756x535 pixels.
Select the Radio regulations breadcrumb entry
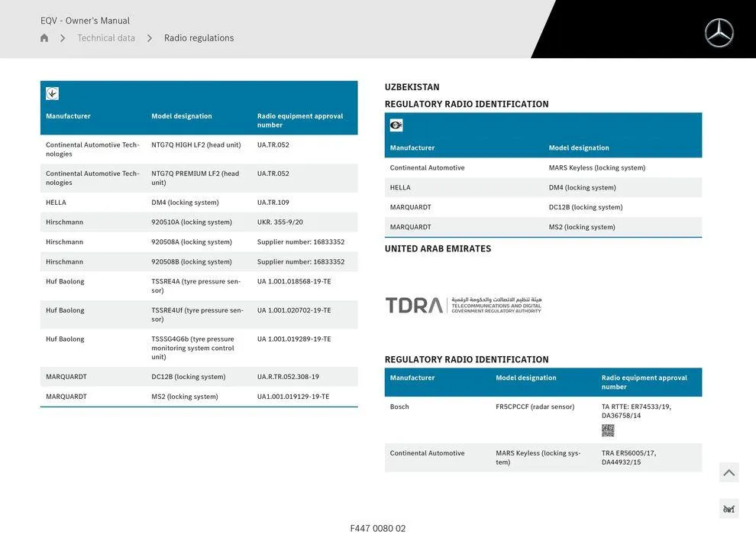(199, 36)
